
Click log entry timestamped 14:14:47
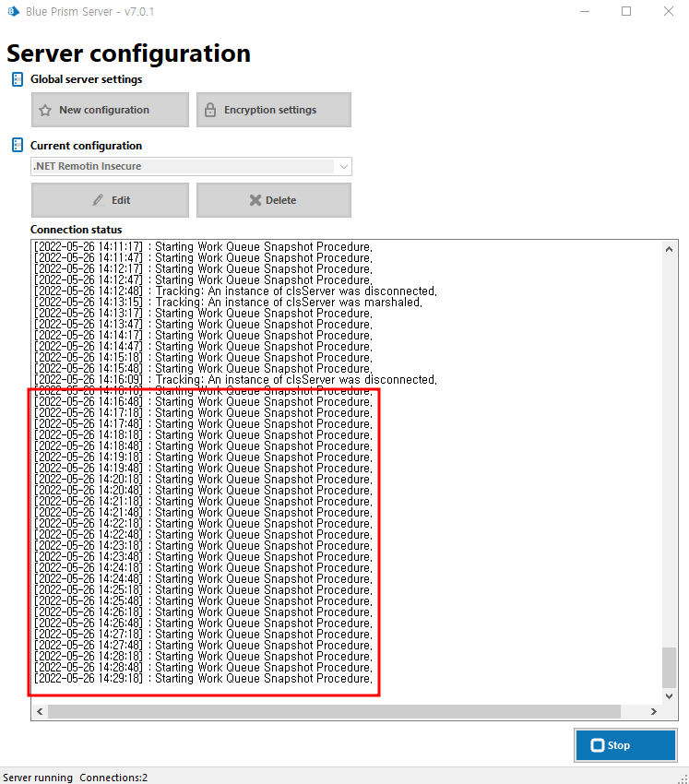point(203,347)
